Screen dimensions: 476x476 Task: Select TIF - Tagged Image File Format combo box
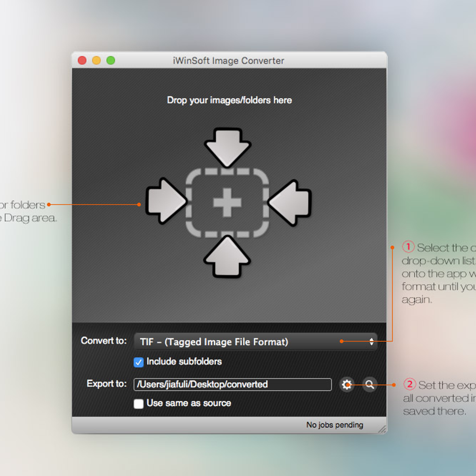click(254, 342)
